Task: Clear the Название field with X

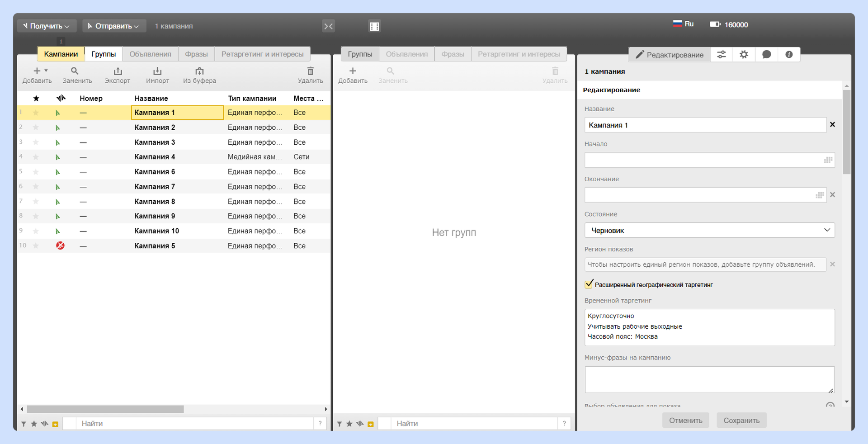Action: (x=832, y=124)
